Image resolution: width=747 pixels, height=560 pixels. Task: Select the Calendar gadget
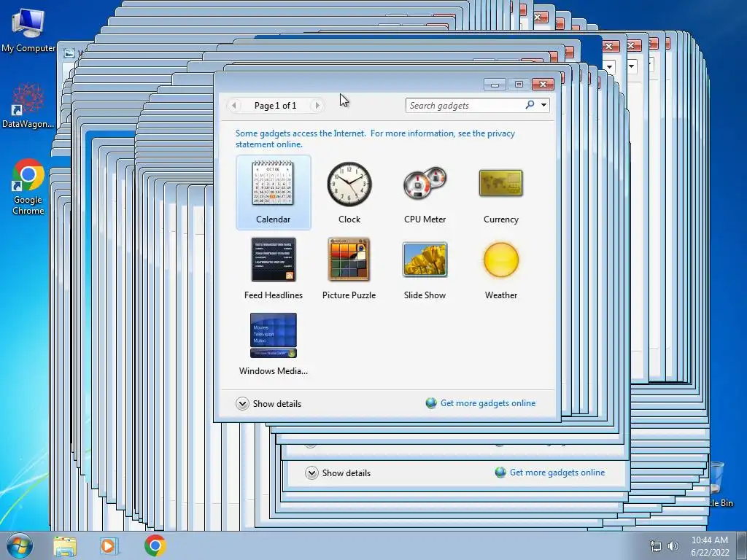tap(273, 192)
